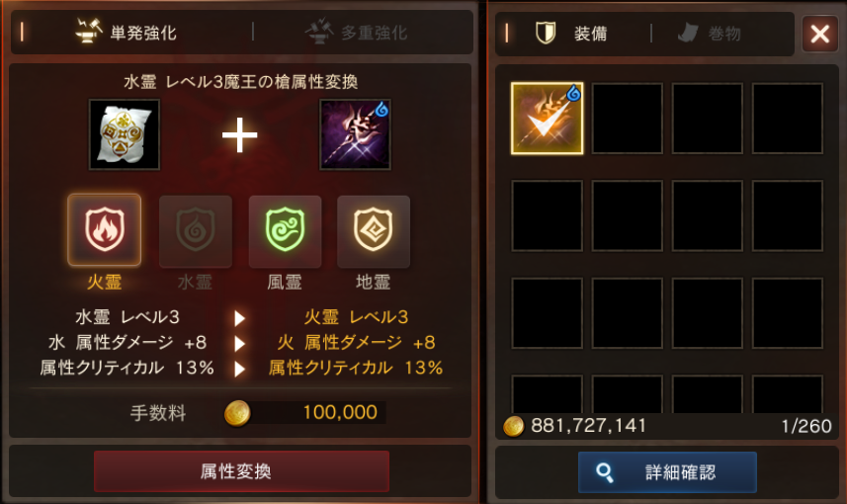The width and height of the screenshot is (847, 504).
Task: Select the 火霊 fire element shield icon
Action: pos(104,230)
